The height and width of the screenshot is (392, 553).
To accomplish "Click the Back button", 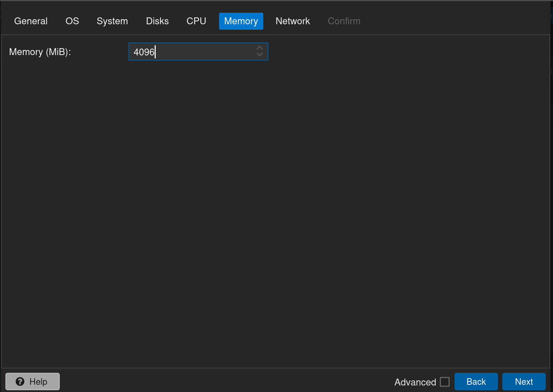I will tap(476, 381).
